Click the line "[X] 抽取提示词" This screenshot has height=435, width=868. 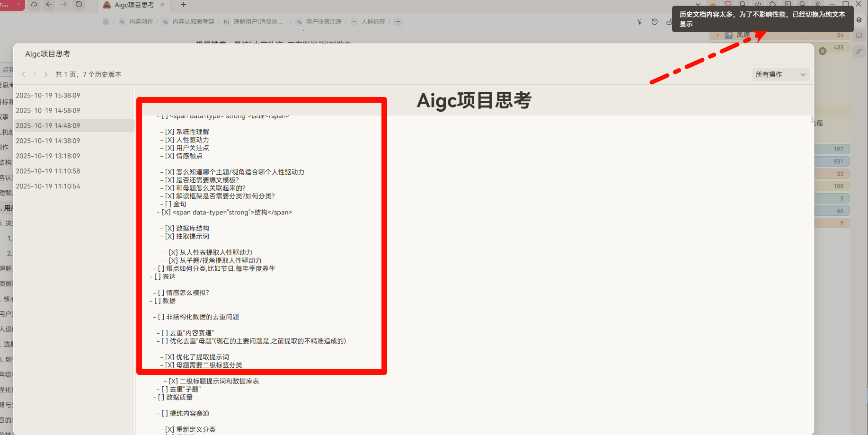pyautogui.click(x=185, y=236)
